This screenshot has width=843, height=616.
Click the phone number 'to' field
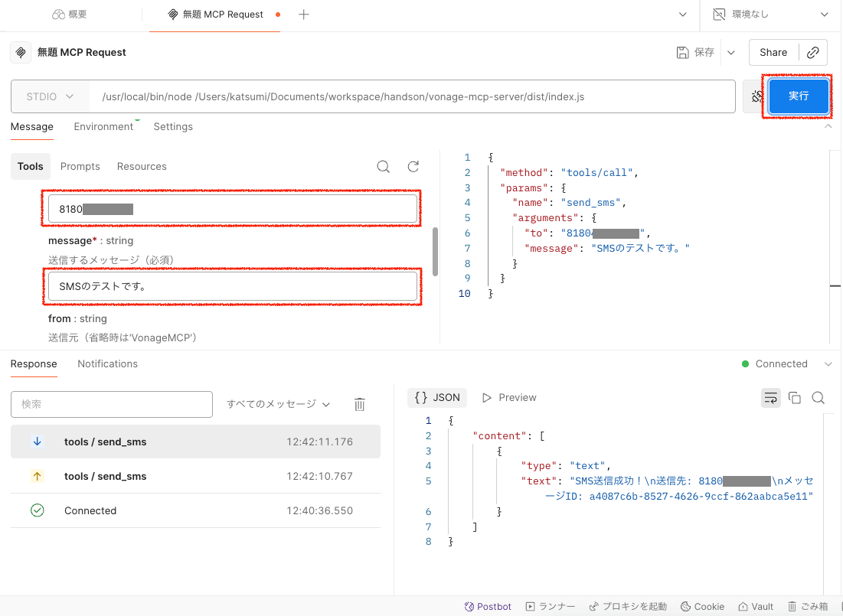pos(232,209)
